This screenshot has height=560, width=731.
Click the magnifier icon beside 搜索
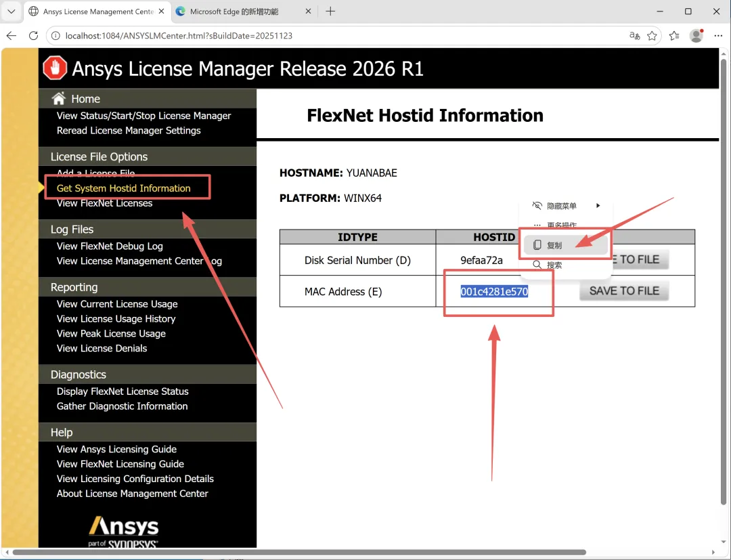click(537, 265)
